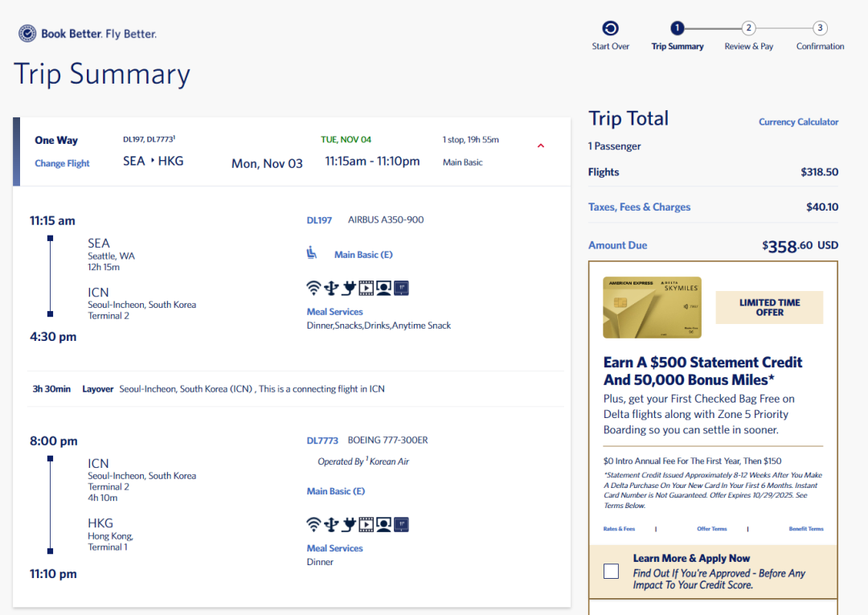Viewport: 868px width, 615px height.
Task: Go to the Review & Pay step
Action: pos(748,29)
